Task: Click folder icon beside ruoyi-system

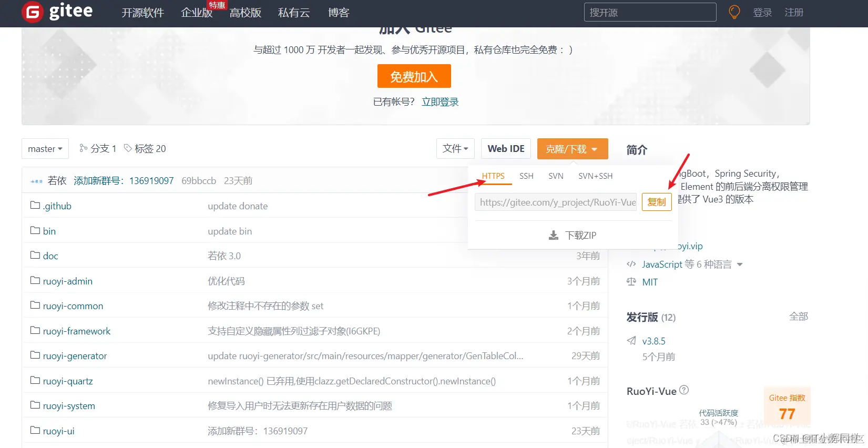Action: [x=35, y=405]
